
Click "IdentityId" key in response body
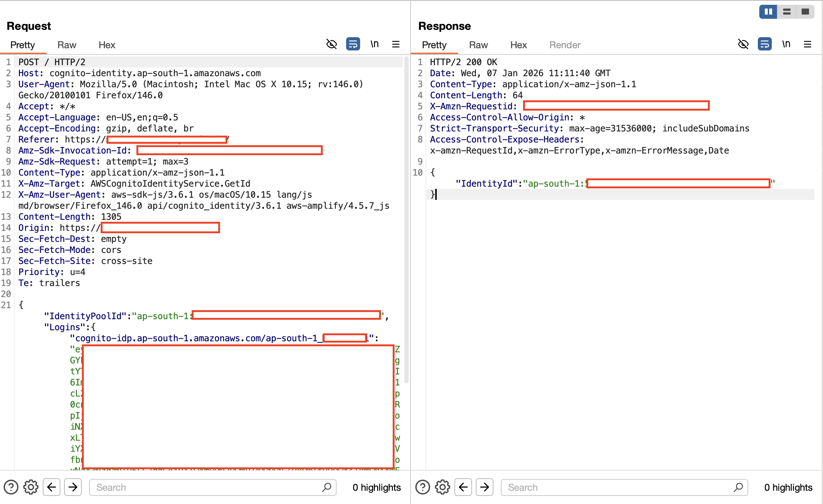coord(486,183)
